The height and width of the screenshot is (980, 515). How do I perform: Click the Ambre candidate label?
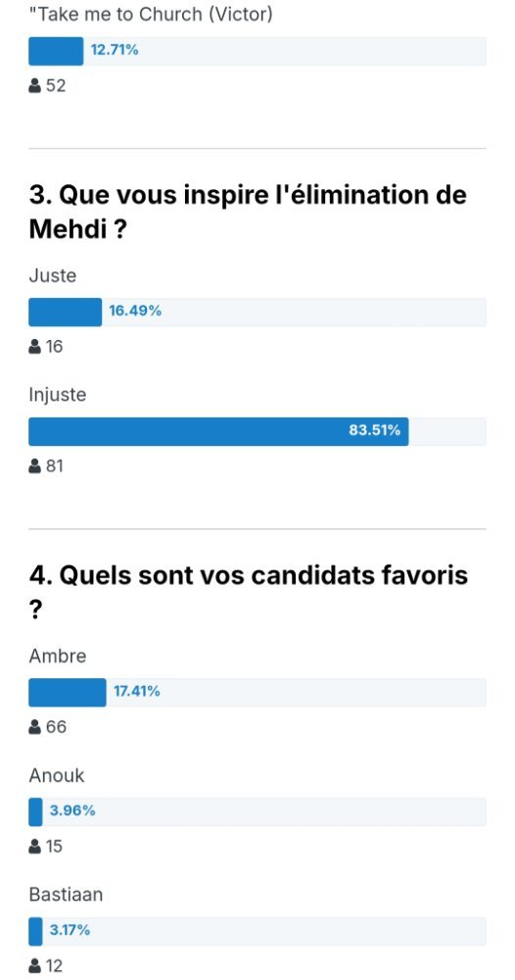pos(58,657)
